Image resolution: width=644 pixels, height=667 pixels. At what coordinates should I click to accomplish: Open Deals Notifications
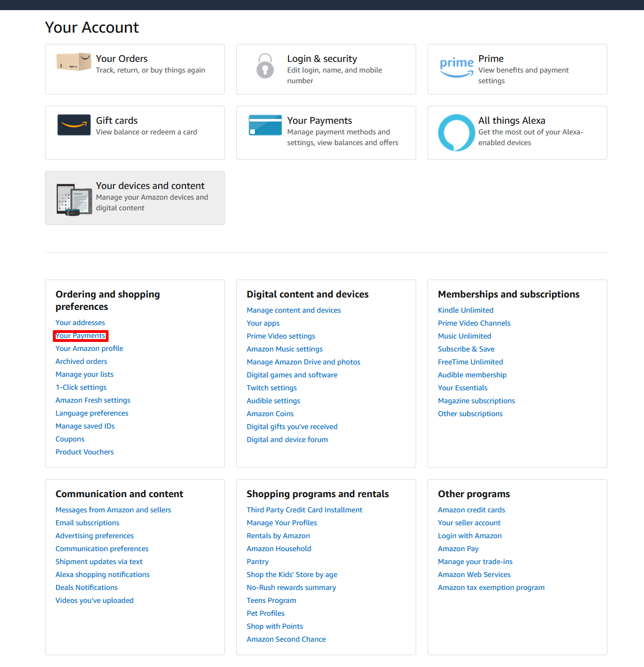87,588
